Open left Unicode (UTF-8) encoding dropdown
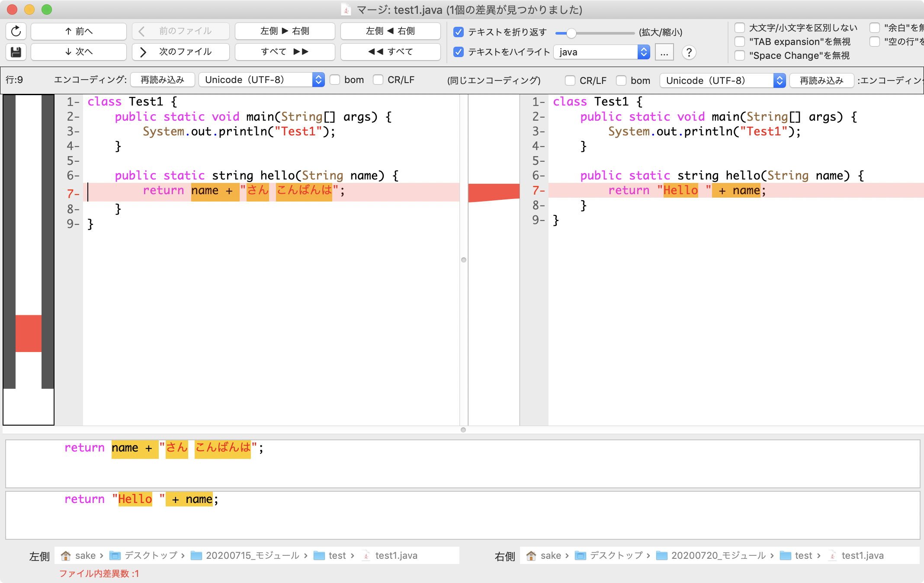This screenshot has width=924, height=583. coord(261,80)
